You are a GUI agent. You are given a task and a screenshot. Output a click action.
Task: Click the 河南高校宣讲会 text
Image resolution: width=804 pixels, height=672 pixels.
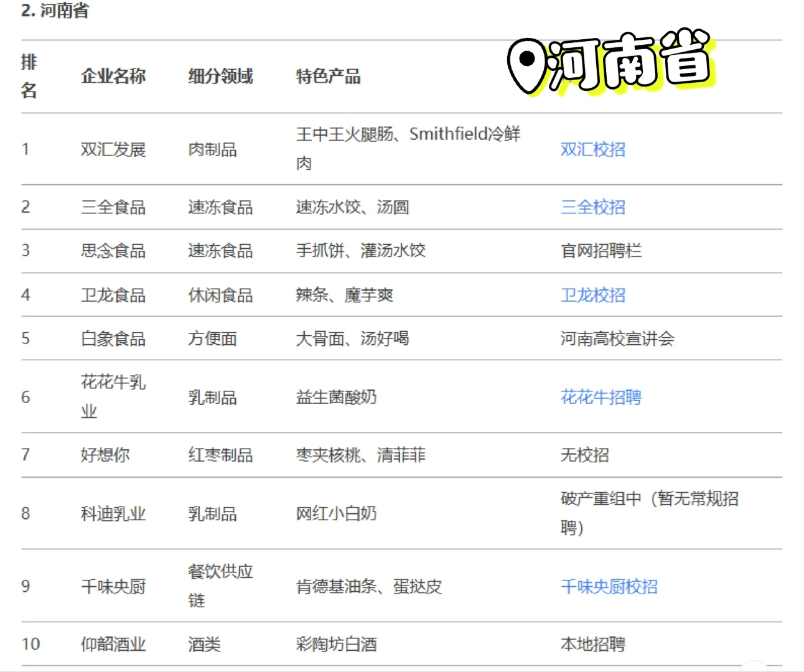617,338
